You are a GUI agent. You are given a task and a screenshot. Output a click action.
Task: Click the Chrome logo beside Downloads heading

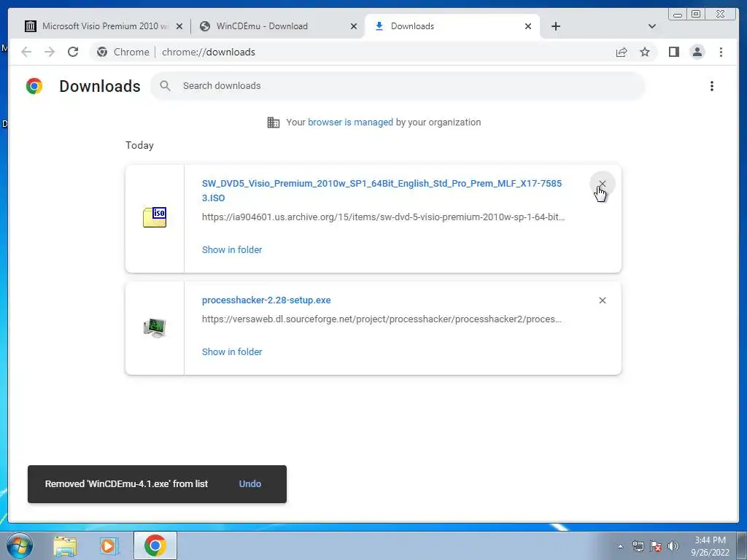coord(34,86)
